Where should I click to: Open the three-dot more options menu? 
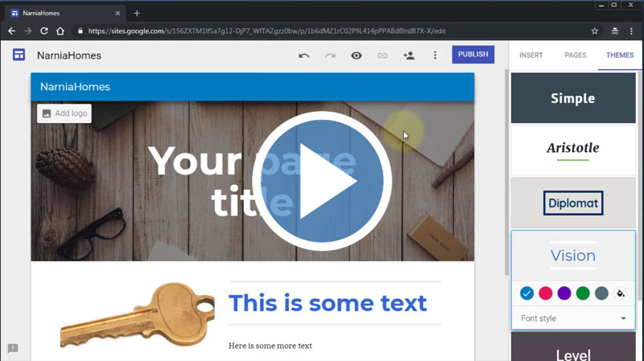coord(435,55)
